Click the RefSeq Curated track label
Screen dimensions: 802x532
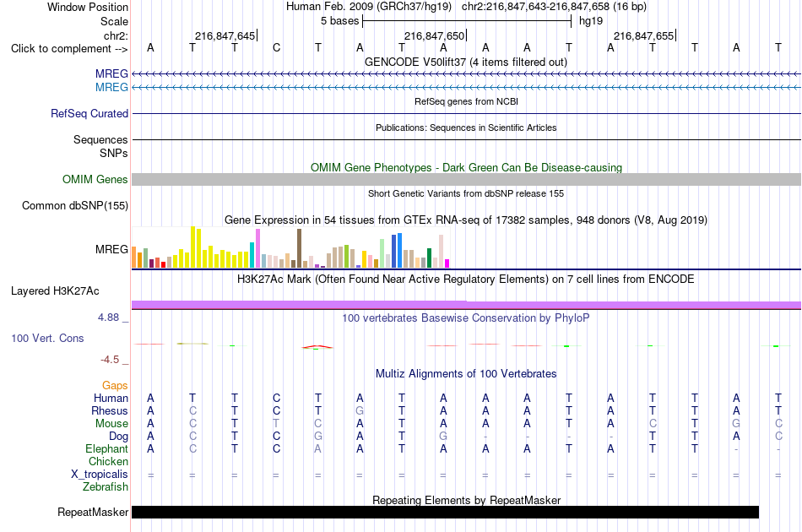point(89,113)
